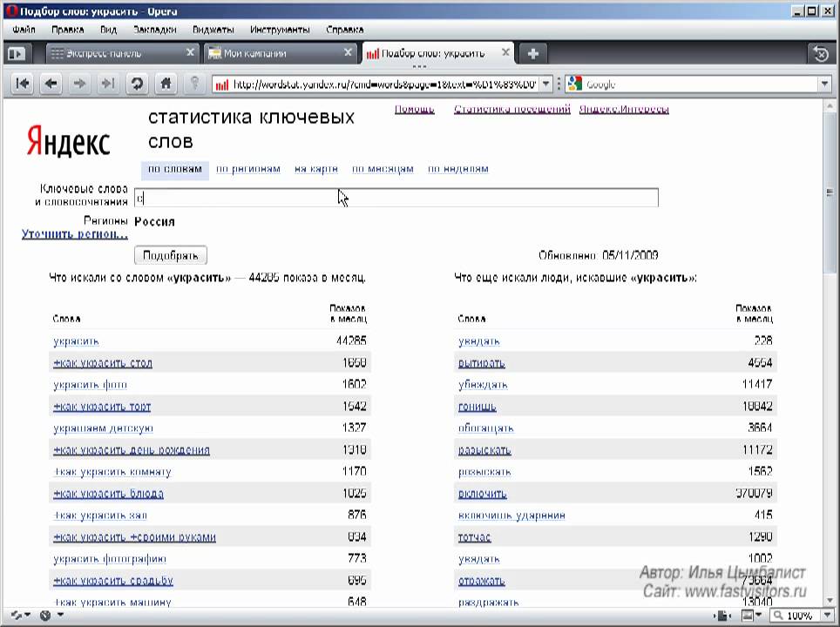This screenshot has width=840, height=627.
Task: Close the Мои кампании tab
Action: click(x=349, y=53)
